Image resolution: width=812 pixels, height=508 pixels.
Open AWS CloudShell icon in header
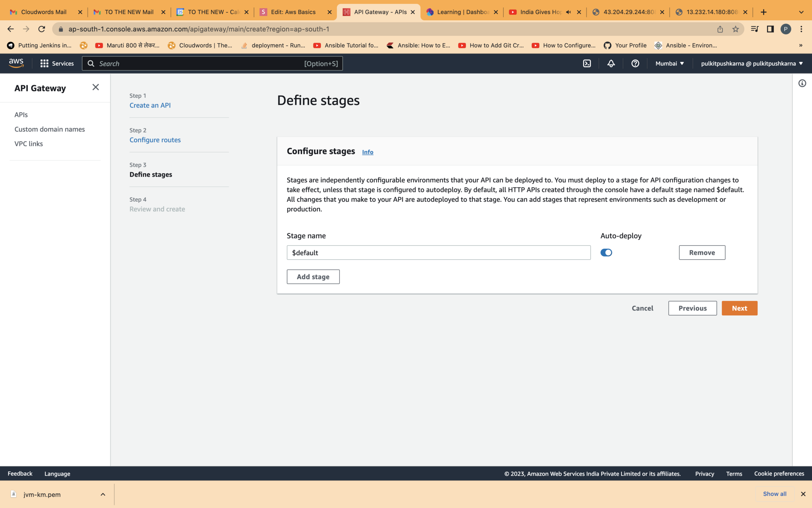(587, 64)
